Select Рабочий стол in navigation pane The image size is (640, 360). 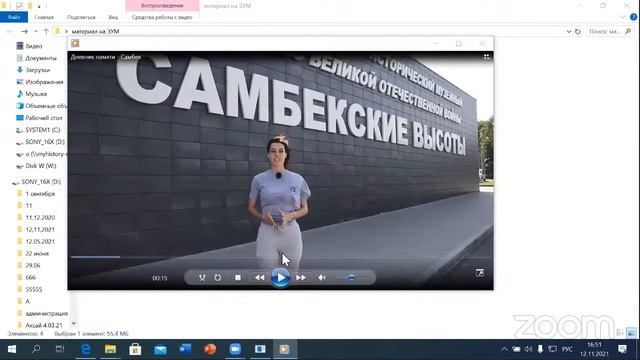pyautogui.click(x=39, y=118)
